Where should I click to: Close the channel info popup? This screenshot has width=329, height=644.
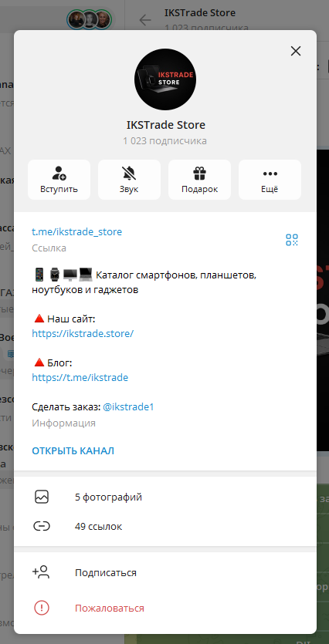tap(296, 51)
